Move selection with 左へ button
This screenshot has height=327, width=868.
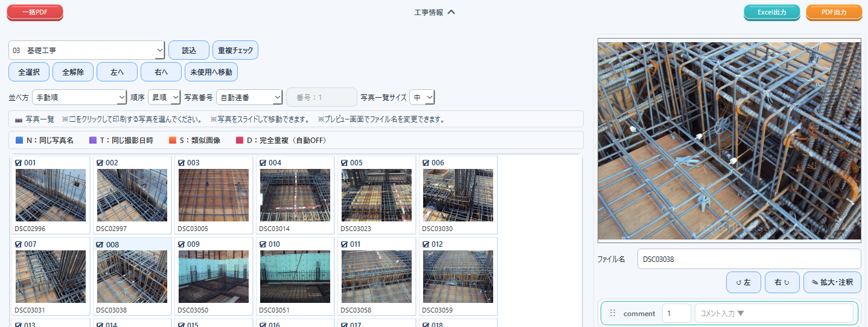pyautogui.click(x=117, y=72)
